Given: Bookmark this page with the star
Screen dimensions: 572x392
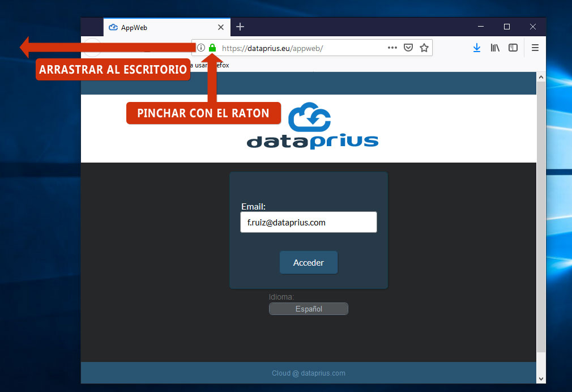Looking at the screenshot, I should 424,48.
